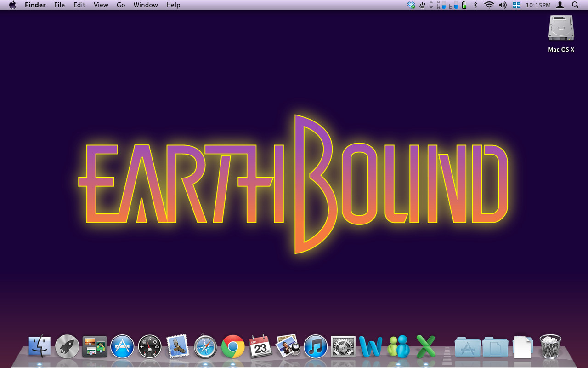Viewport: 588px width, 368px height.
Task: Open the Trash in the Dock
Action: 550,346
